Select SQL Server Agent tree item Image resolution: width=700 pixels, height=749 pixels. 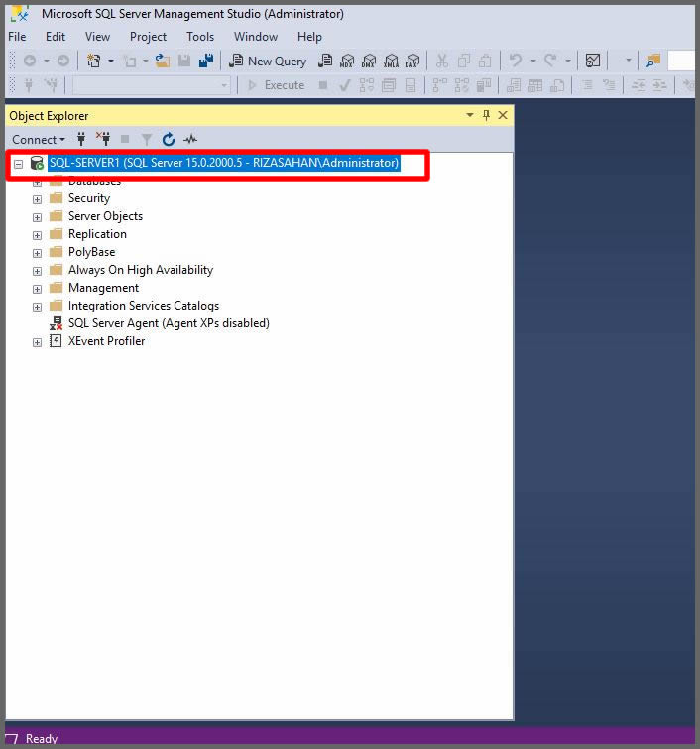pos(168,323)
